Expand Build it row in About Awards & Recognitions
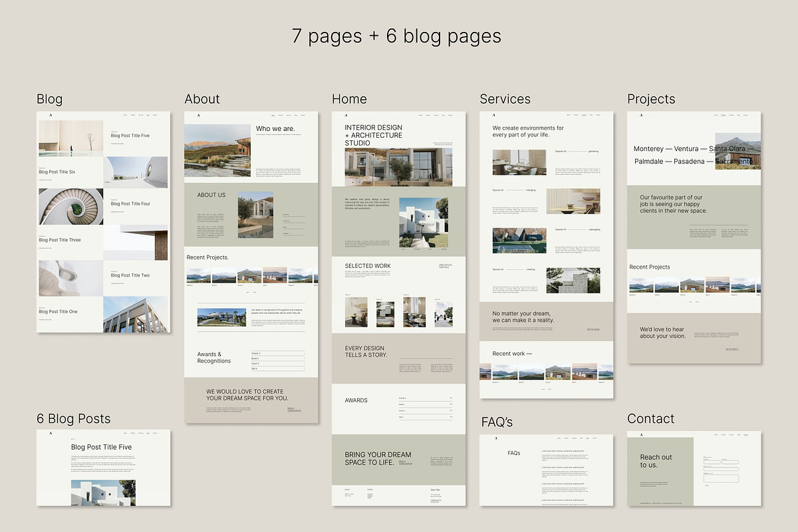The height and width of the screenshot is (532, 798). (x=277, y=359)
